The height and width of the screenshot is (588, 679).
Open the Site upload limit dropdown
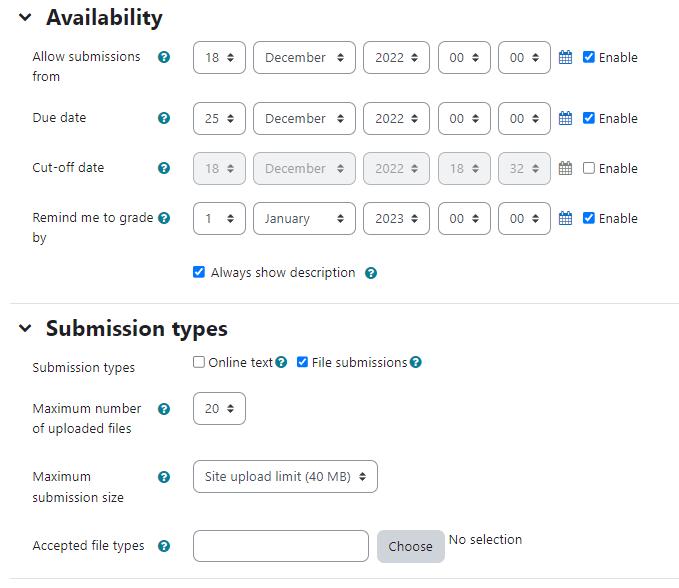[285, 476]
